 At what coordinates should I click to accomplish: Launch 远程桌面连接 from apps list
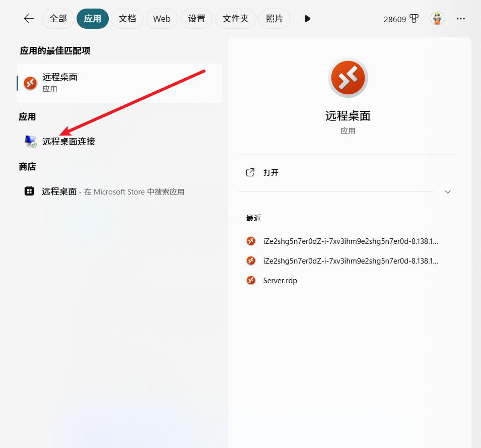point(119,142)
